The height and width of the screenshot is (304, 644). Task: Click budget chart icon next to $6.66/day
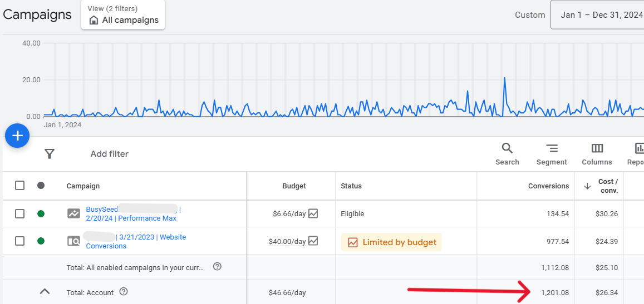313,213
